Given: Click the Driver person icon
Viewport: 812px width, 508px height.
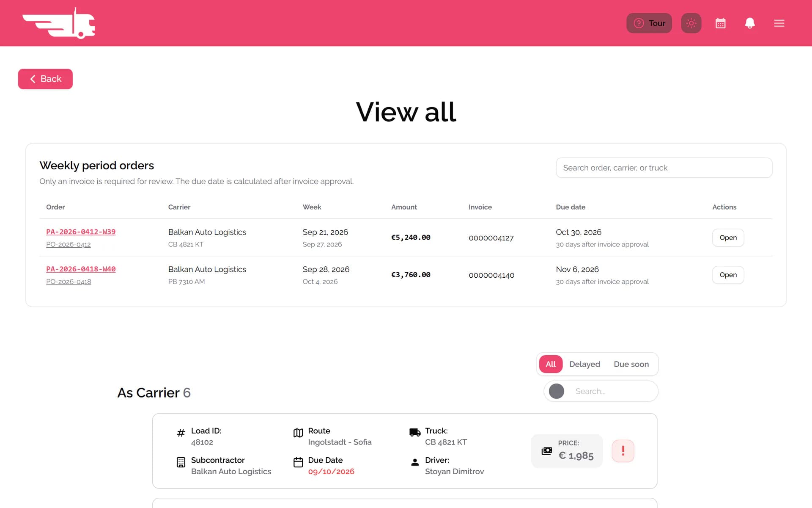Looking at the screenshot, I should [415, 462].
